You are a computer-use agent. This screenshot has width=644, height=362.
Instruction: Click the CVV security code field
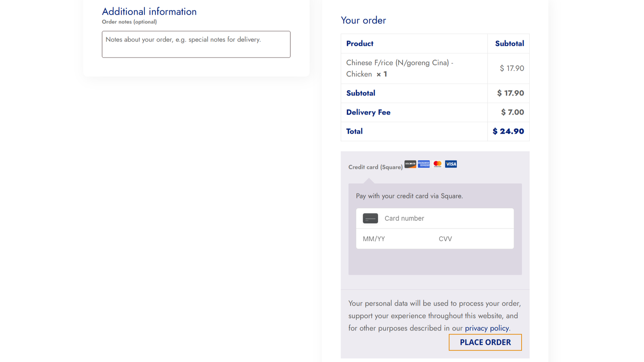(474, 239)
